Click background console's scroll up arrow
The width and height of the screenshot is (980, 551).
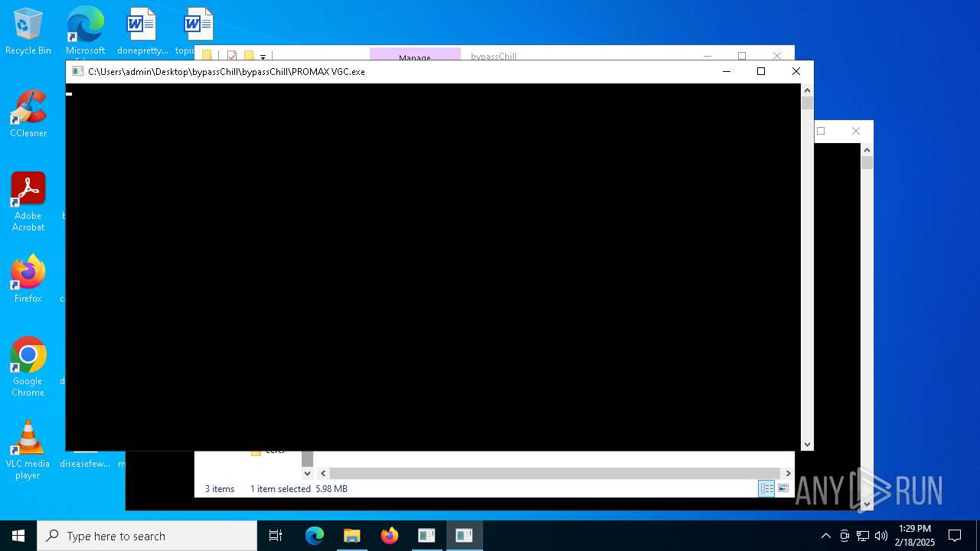(x=867, y=150)
